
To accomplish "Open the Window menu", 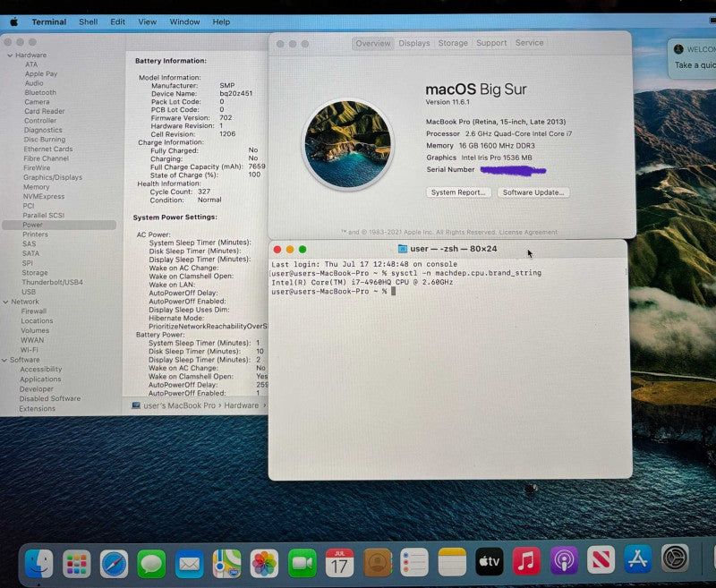I will [184, 21].
